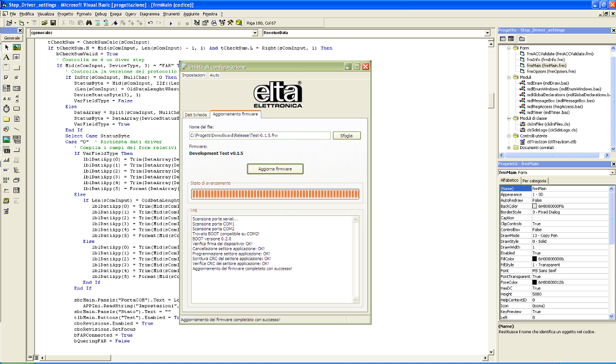616x364 pixels.
Task: Expand the Documenti correlati folder
Action: [x=510, y=148]
